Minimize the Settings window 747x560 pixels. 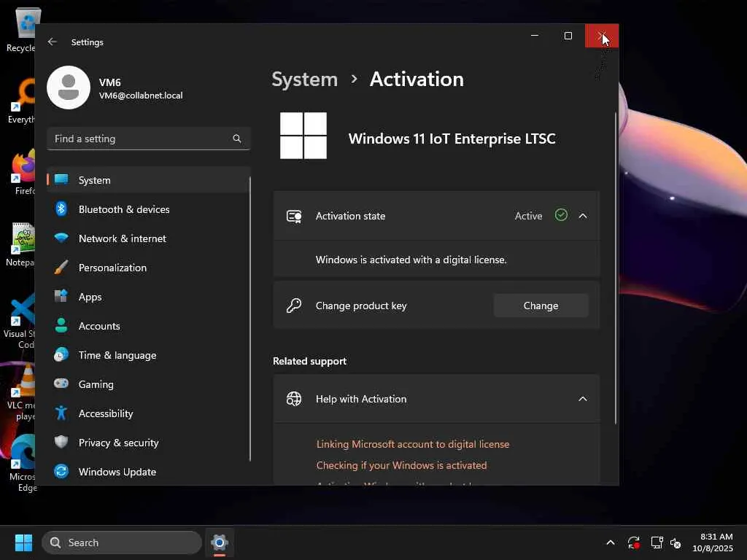click(x=535, y=36)
